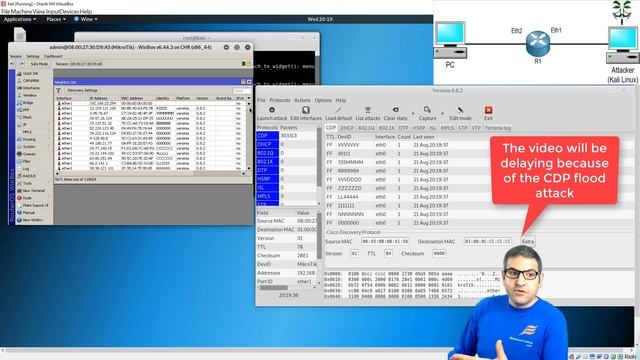Click New WinBox in sidebar
640x360 pixels.
(x=32, y=220)
